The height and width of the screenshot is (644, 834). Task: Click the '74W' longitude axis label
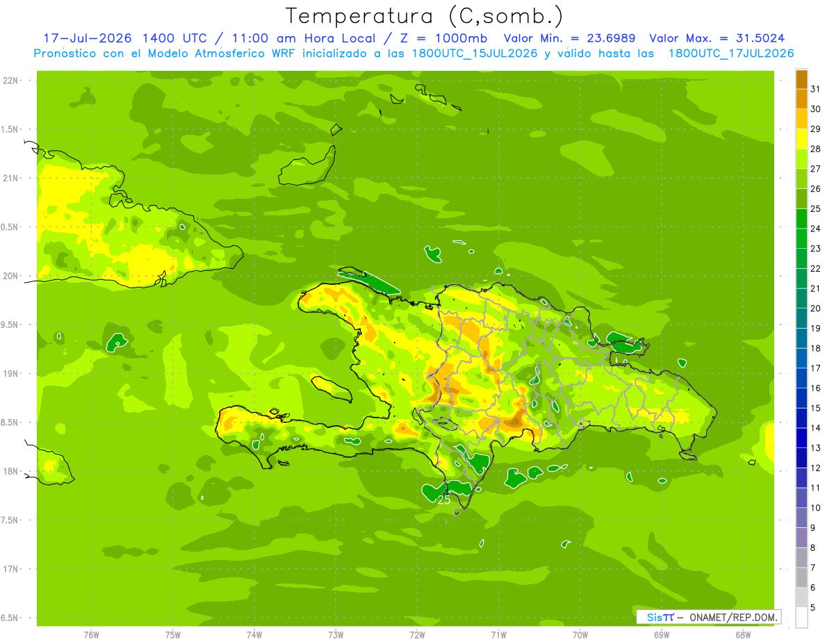tap(254, 635)
